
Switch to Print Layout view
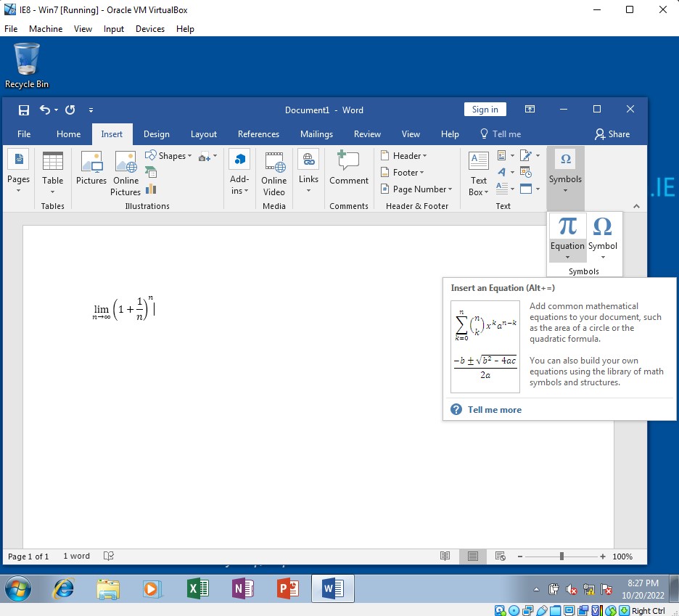[x=473, y=557]
